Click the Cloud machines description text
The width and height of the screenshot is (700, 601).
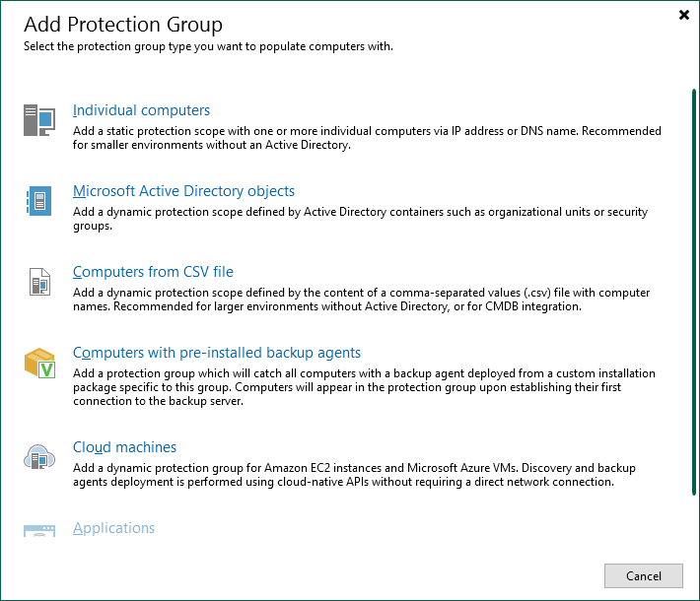(x=354, y=475)
